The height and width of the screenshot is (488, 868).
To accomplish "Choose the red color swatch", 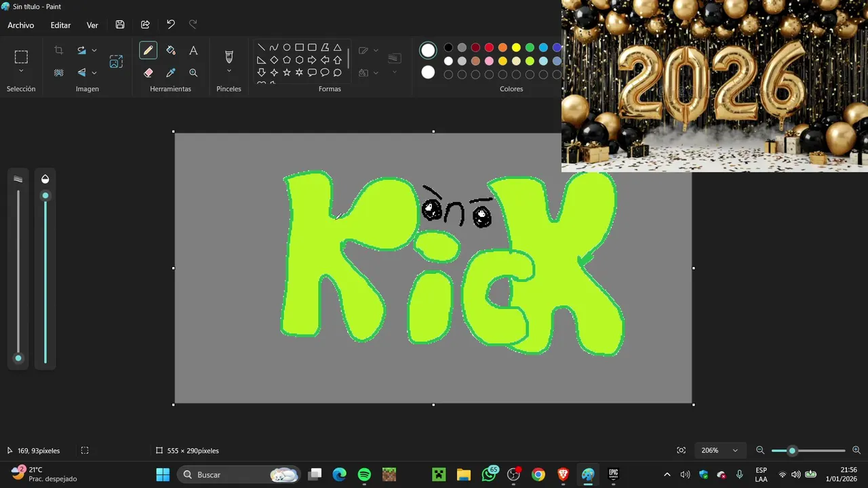I will [x=489, y=47].
